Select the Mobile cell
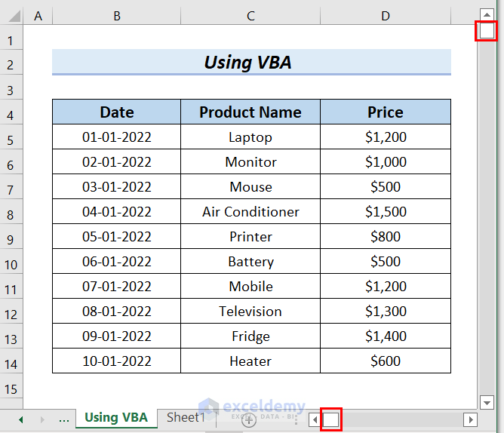504x433 pixels. 250,287
